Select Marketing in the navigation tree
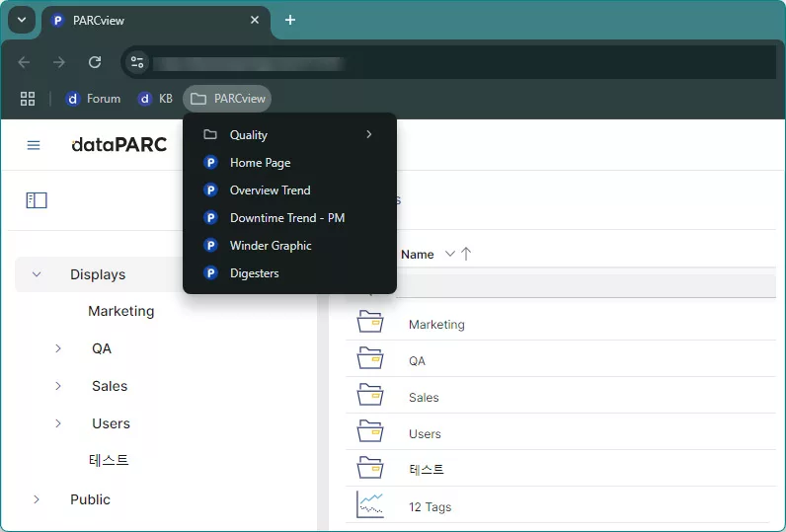This screenshot has width=786, height=532. 121,311
